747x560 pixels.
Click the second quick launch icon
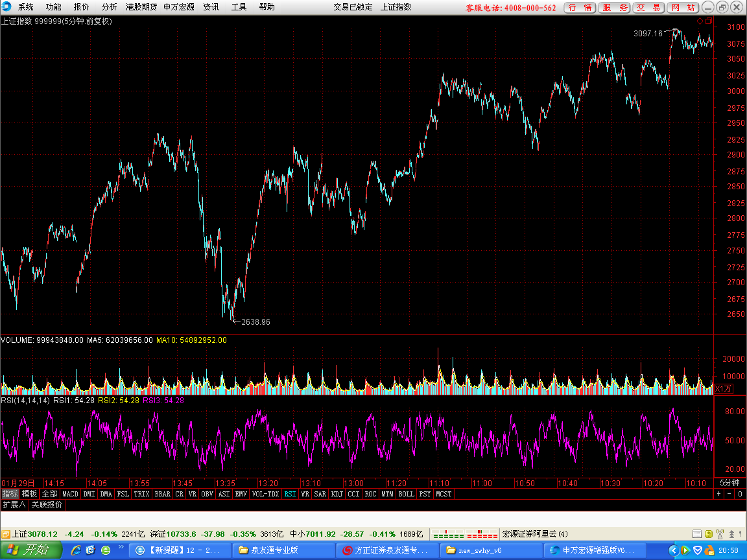[x=91, y=550]
